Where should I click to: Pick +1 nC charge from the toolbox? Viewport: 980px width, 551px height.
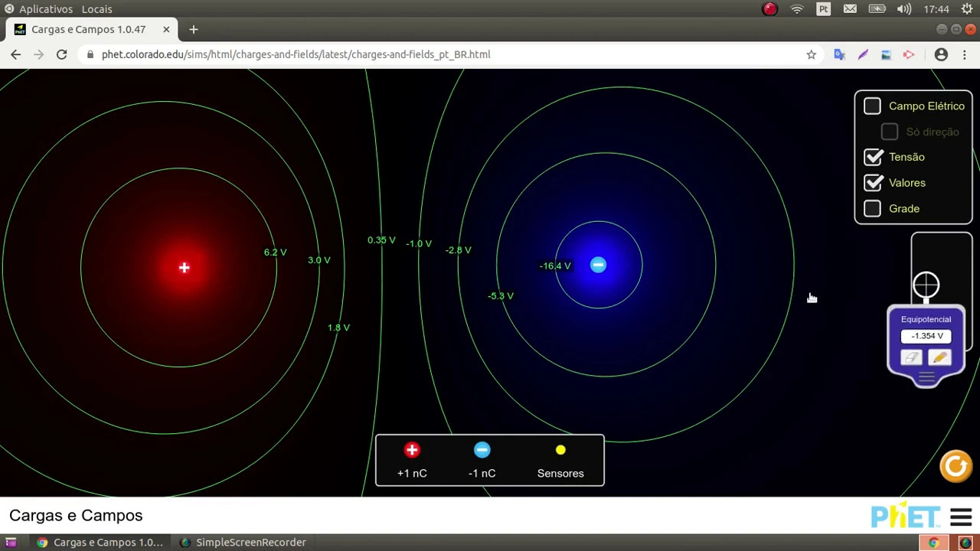412,450
